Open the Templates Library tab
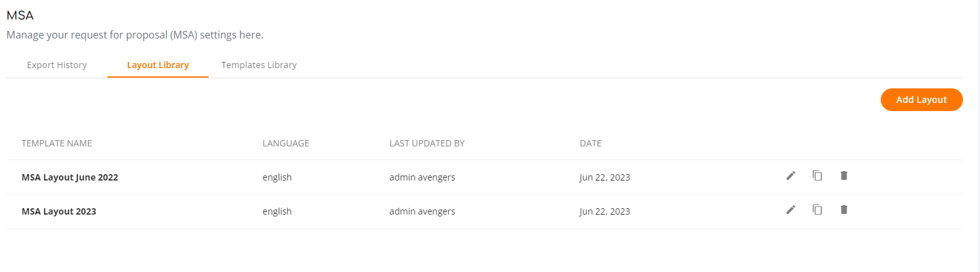Viewport: 980px width, 272px height. coord(259,65)
